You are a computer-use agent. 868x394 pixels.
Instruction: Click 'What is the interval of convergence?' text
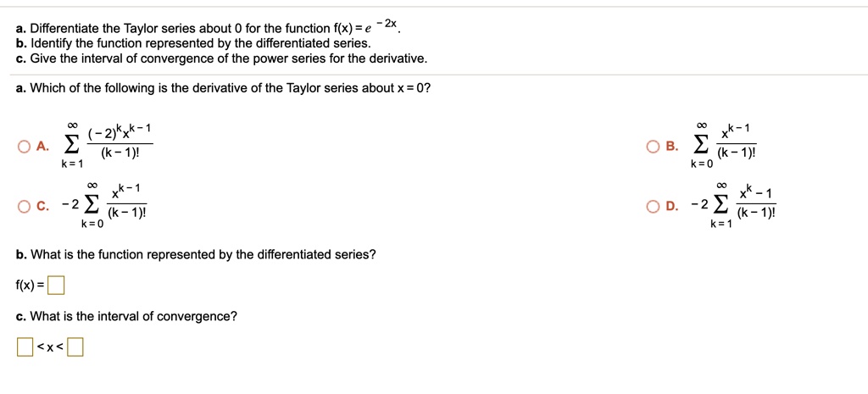[127, 317]
